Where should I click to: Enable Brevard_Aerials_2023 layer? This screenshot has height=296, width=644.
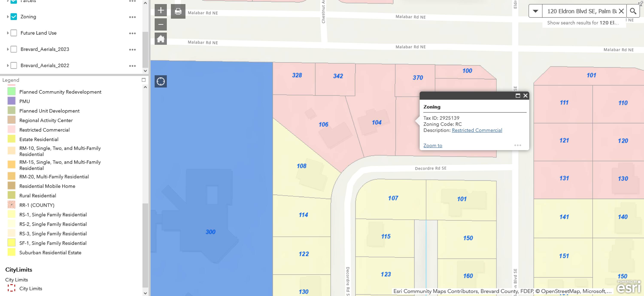point(14,49)
